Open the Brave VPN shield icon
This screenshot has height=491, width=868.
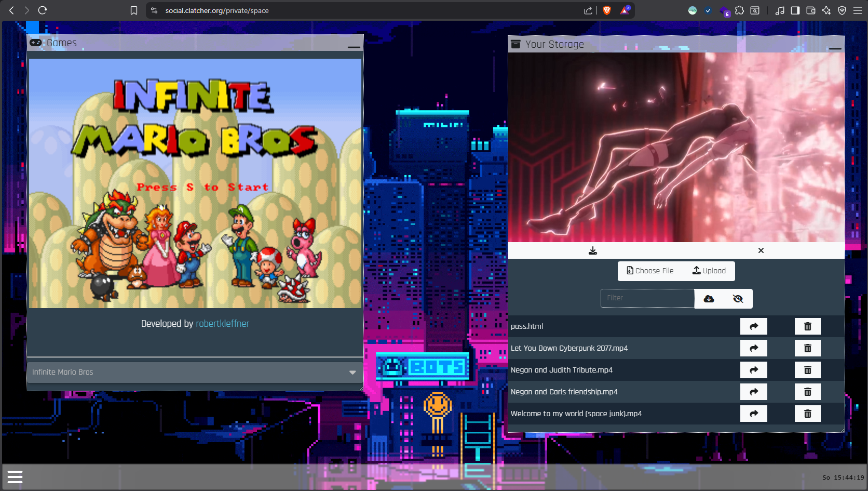click(x=842, y=10)
